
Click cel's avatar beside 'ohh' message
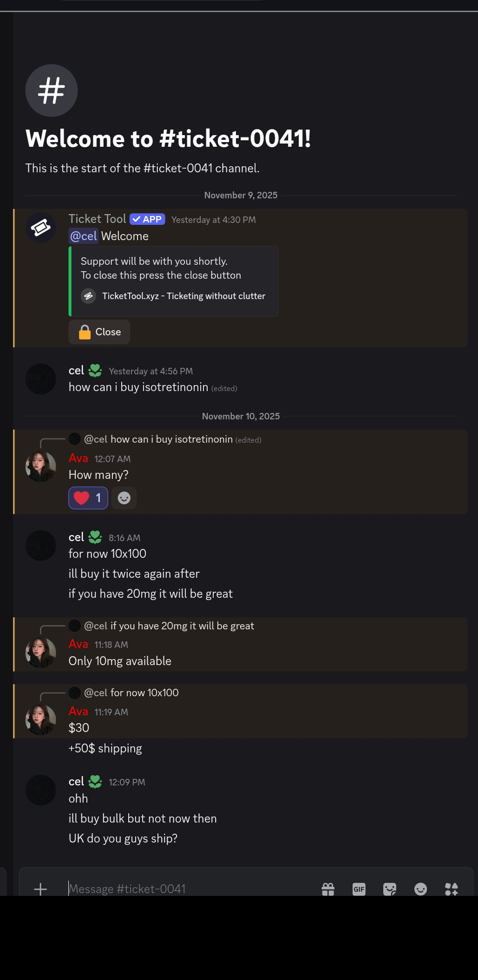coord(41,790)
